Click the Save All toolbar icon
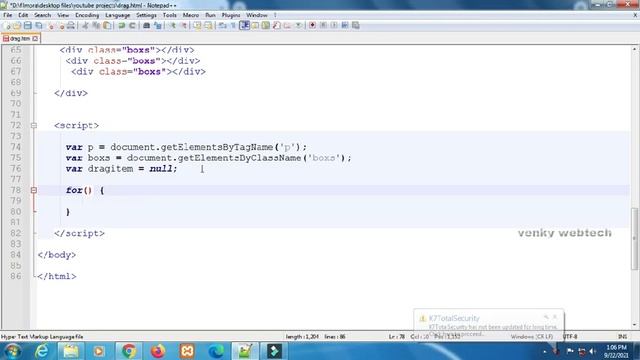This screenshot has width=640, height=360. click(x=39, y=26)
